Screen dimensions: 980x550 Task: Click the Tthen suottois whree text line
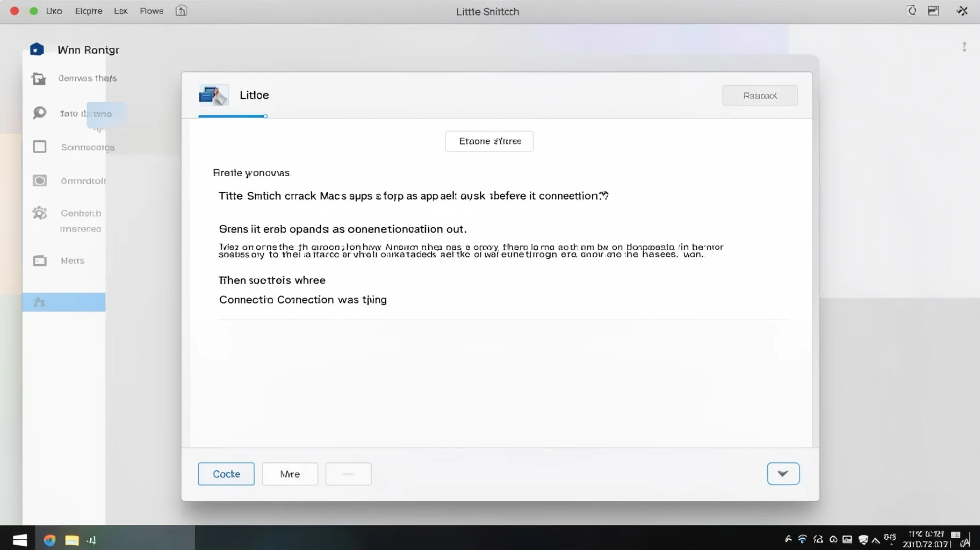tap(272, 280)
